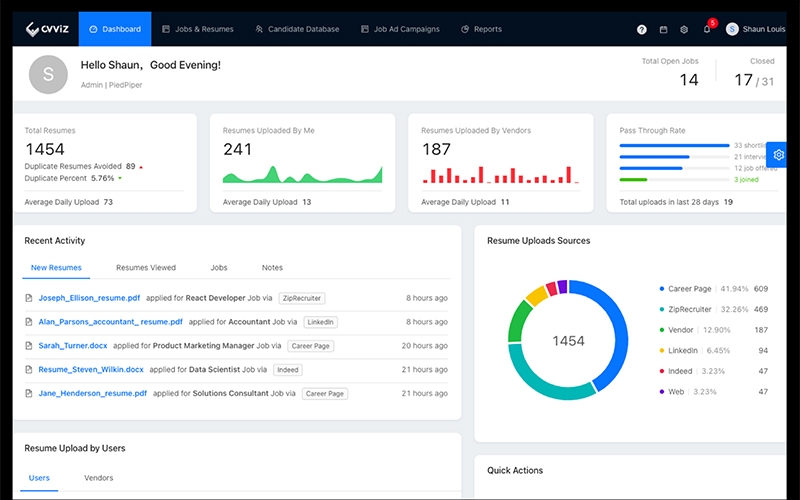This screenshot has width=800, height=500.
Task: Click the stacked layers settings icon
Action: [x=684, y=30]
